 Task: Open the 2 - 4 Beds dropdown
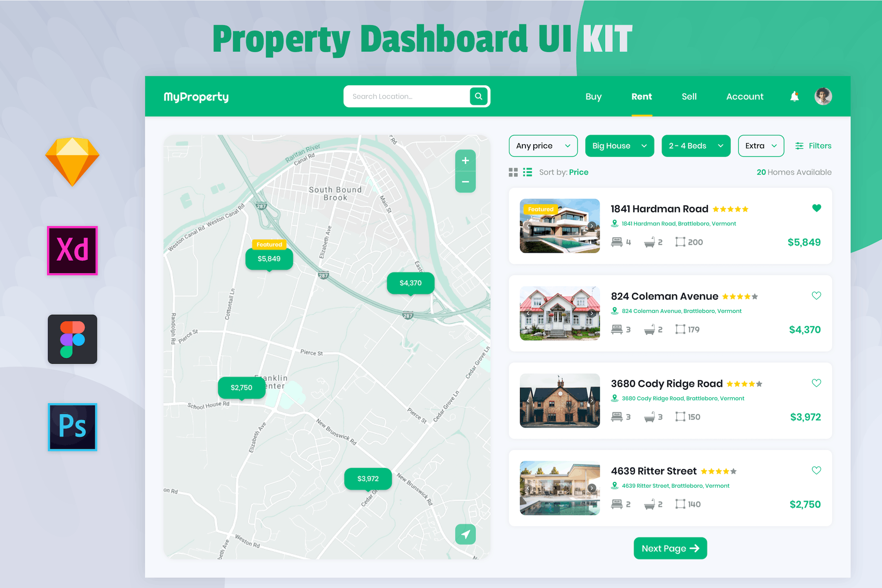point(696,146)
